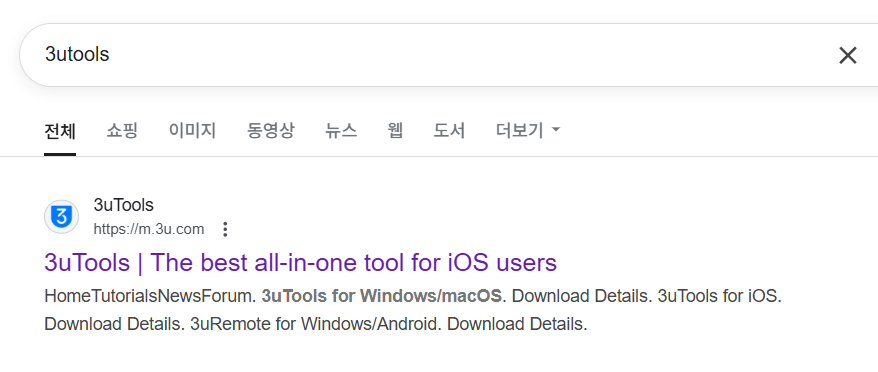Open the 3uTools best all-in-one tool result
Image resolution: width=878 pixels, height=372 pixels.
point(301,263)
